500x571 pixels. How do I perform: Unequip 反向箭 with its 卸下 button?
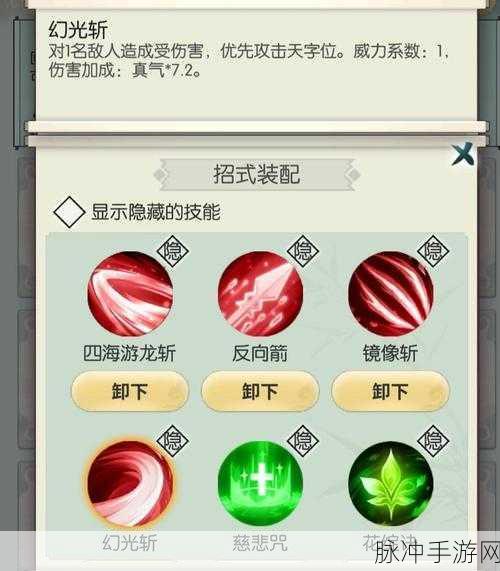tap(260, 391)
